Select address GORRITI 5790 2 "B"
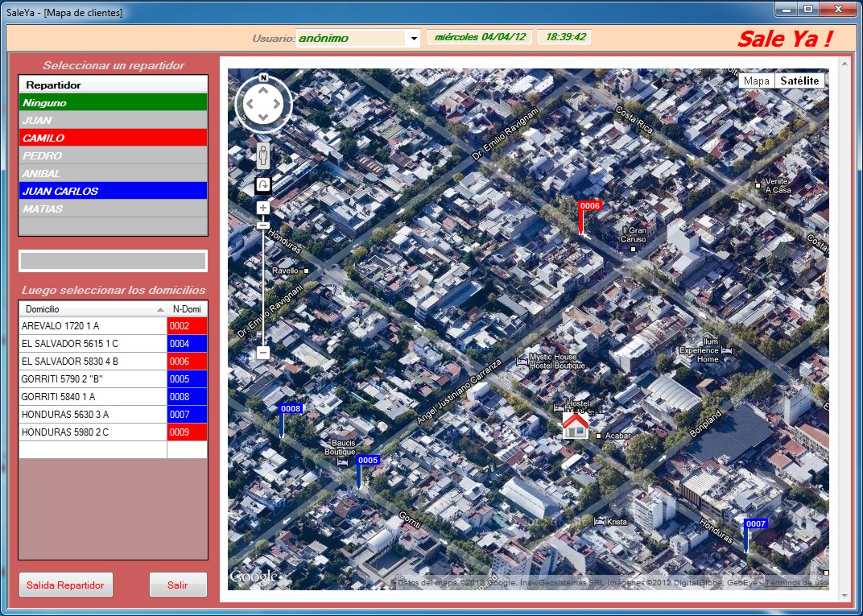Viewport: 863px width, 616px height. [93, 378]
